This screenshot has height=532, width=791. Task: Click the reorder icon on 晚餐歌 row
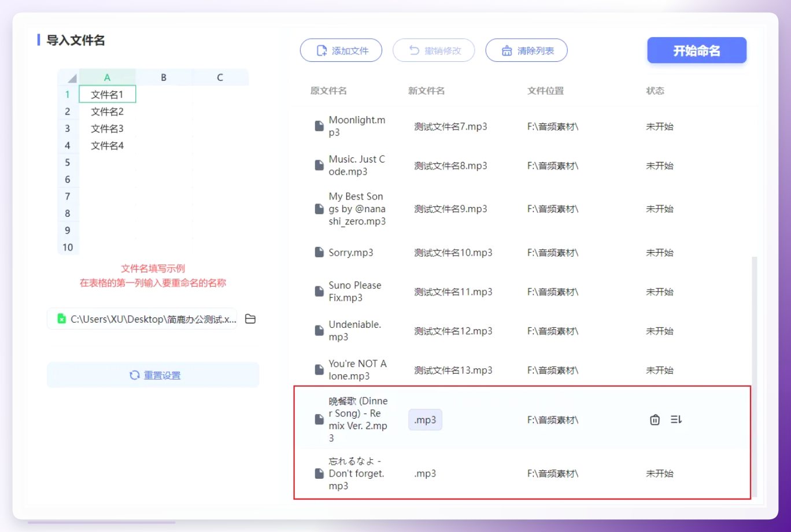click(676, 420)
